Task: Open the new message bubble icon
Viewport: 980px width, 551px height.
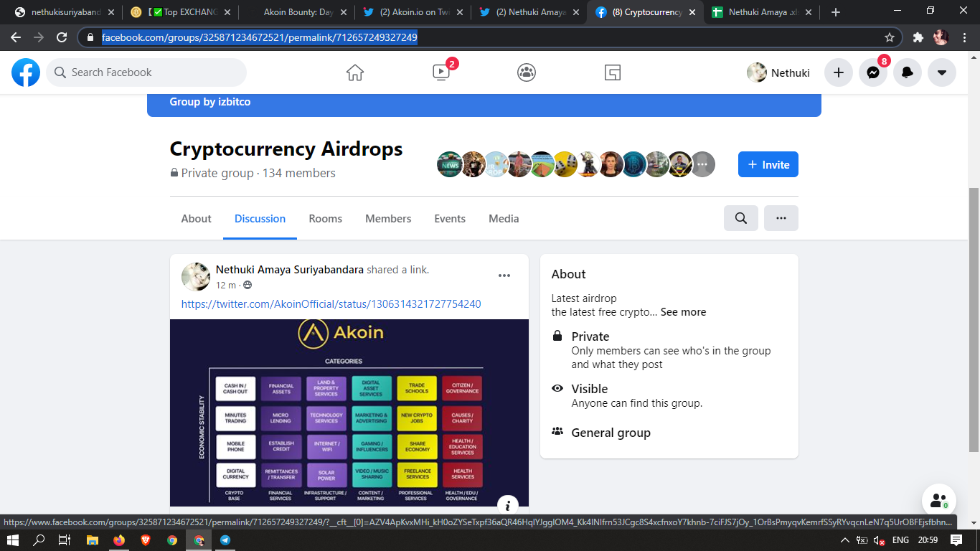Action: click(939, 501)
